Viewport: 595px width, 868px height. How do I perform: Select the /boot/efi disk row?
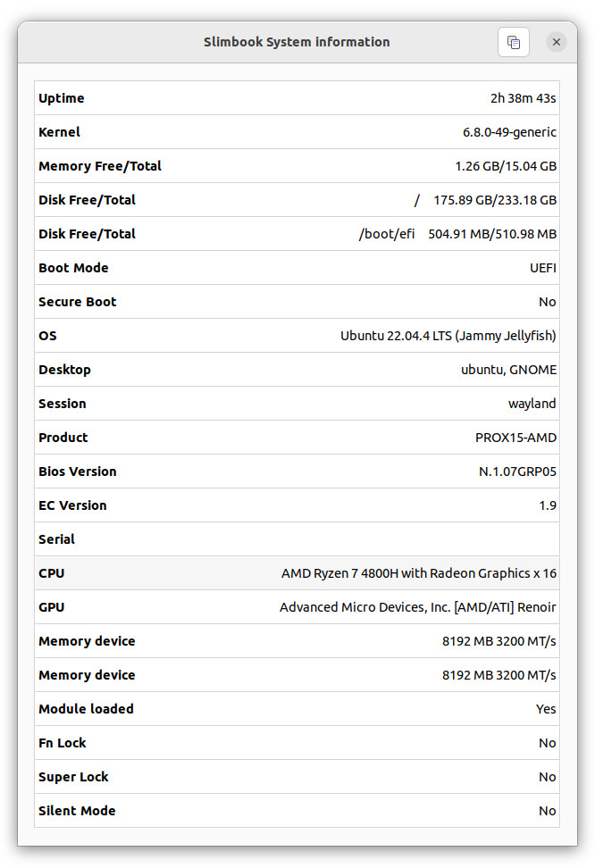297,234
